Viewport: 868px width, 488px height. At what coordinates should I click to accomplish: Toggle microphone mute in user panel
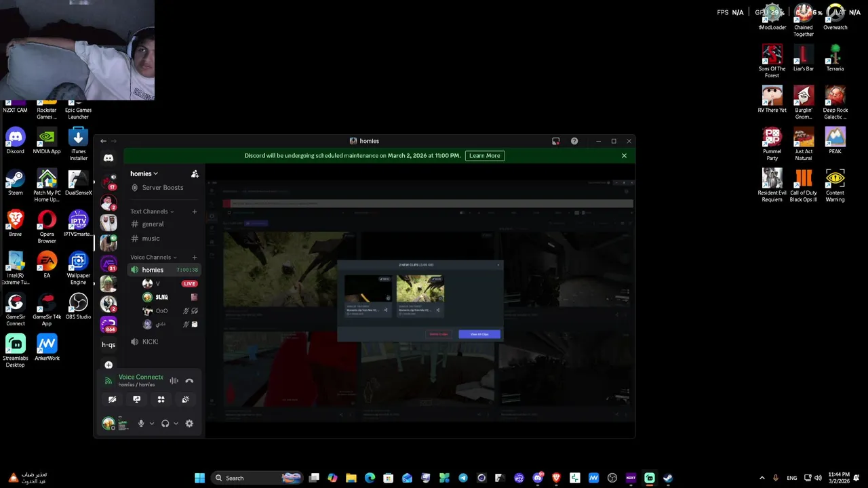pos(141,424)
